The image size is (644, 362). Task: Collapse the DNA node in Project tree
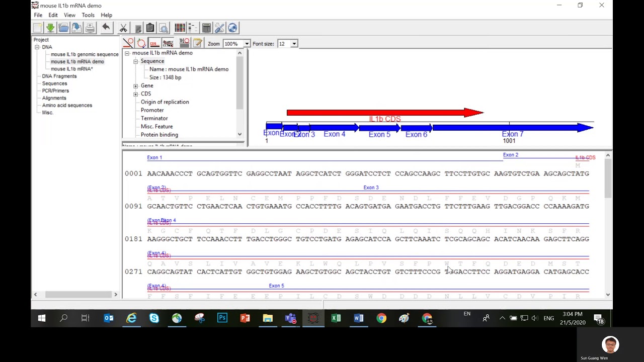tap(37, 47)
